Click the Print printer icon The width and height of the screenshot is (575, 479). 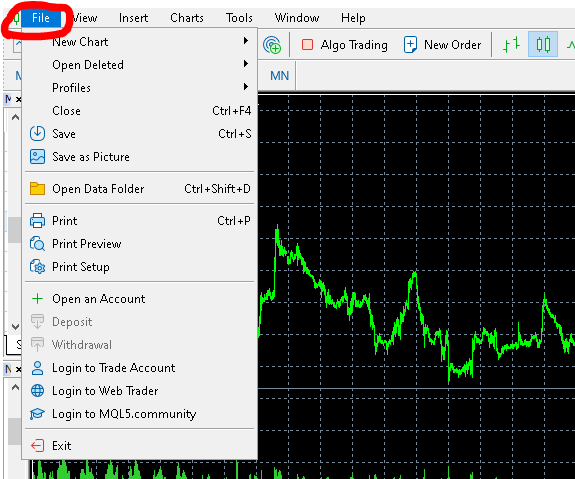point(37,220)
